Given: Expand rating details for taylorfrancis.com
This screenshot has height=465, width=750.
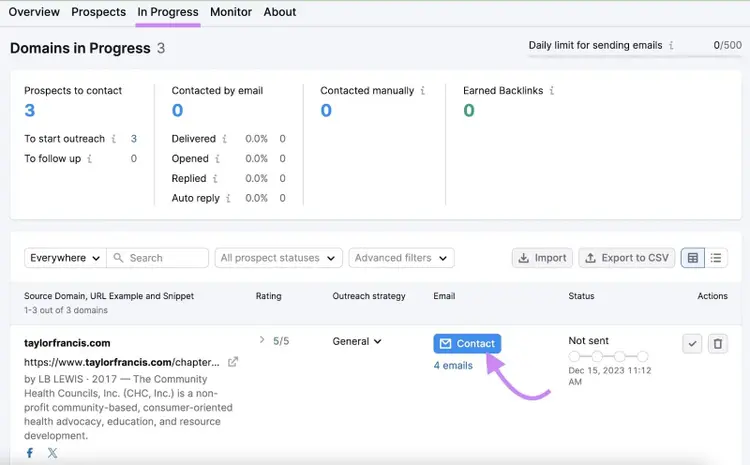Looking at the screenshot, I should [262, 340].
